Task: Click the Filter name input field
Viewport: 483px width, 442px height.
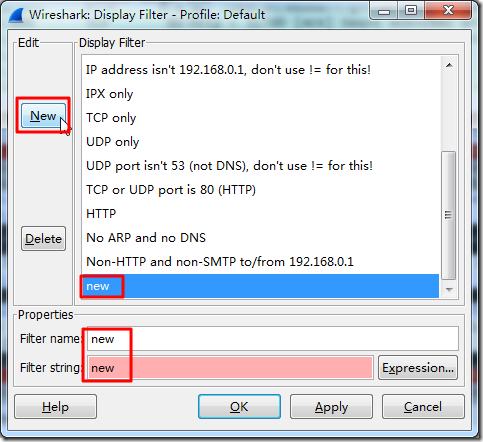Action: point(273,339)
